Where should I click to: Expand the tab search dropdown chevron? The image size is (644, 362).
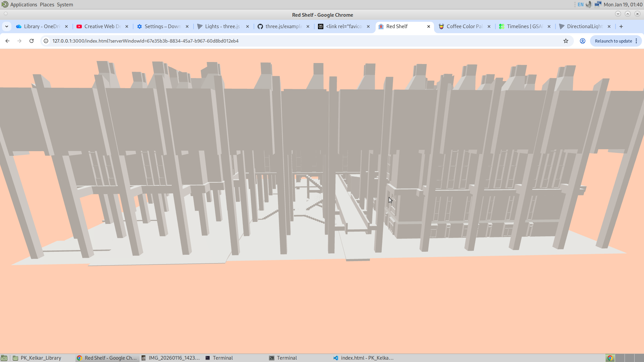point(7,26)
